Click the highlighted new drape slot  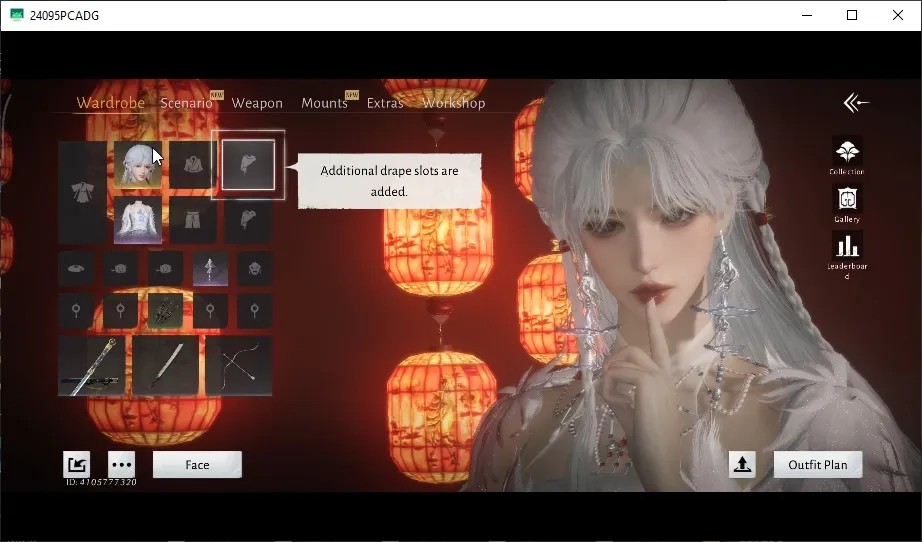[248, 165]
